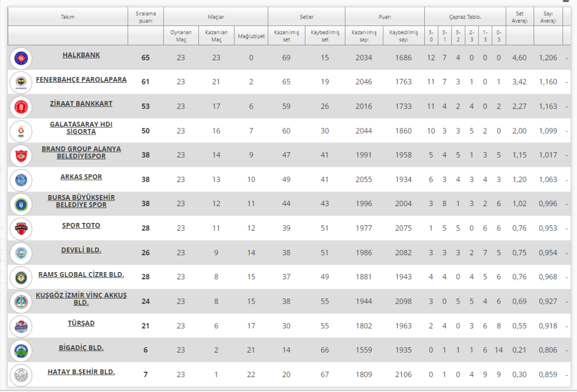The height and width of the screenshot is (392, 577).
Task: Click the Halkbank team logo
Action: [x=21, y=58]
